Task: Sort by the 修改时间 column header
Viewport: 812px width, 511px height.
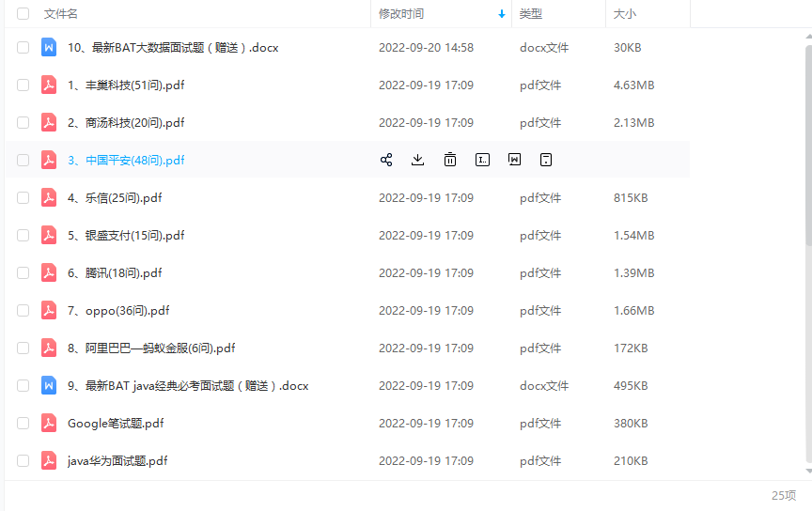Action: (400, 14)
